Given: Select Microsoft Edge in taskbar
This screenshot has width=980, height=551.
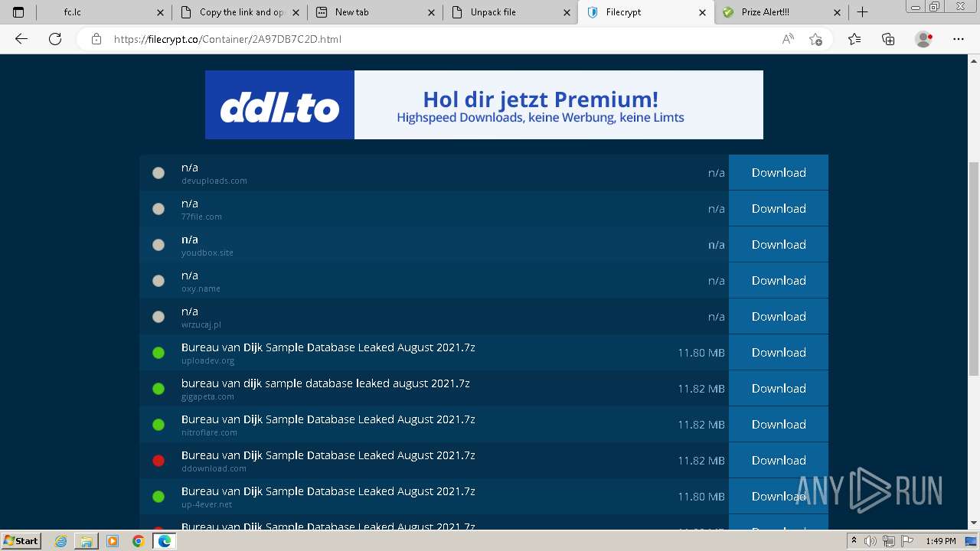Looking at the screenshot, I should (164, 541).
